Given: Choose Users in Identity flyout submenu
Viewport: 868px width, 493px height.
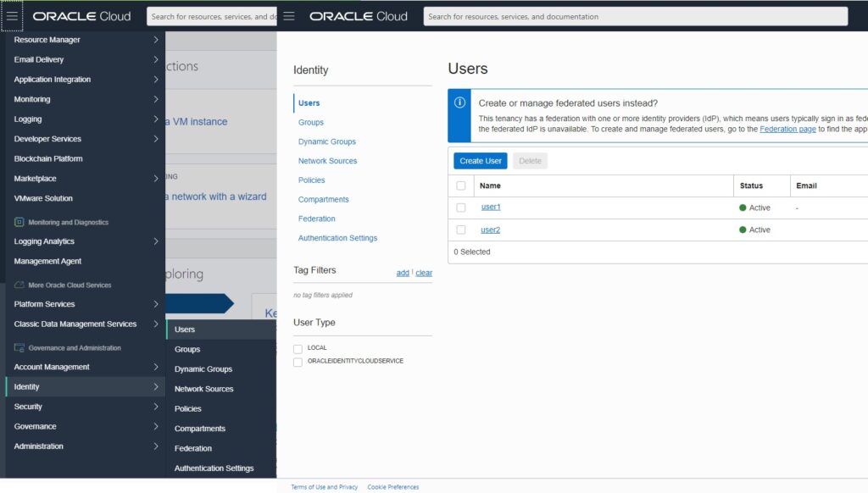Looking at the screenshot, I should point(221,330).
